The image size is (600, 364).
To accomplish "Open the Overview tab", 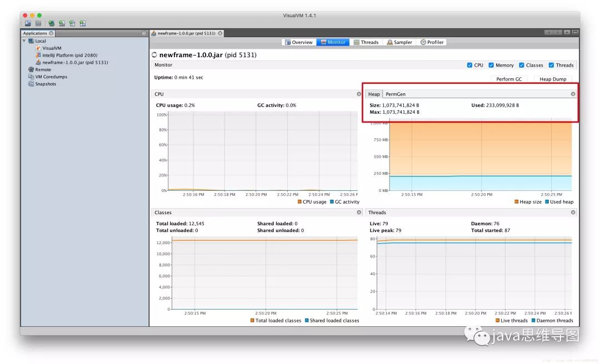I will pyautogui.click(x=299, y=42).
